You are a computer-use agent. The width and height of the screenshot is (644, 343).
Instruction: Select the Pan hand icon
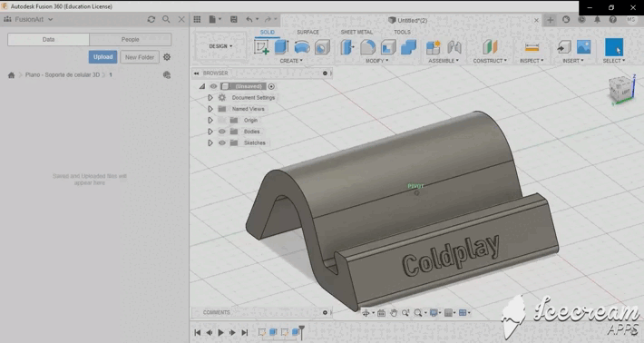tap(394, 313)
